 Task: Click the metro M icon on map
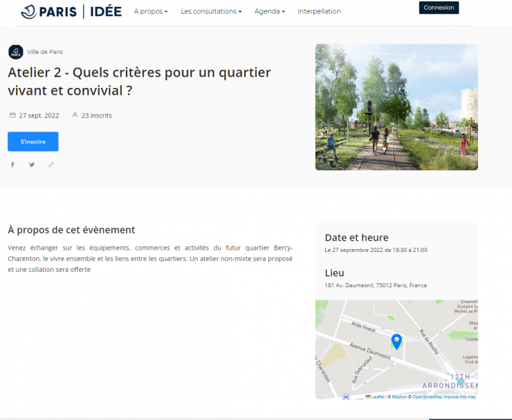tap(345, 397)
